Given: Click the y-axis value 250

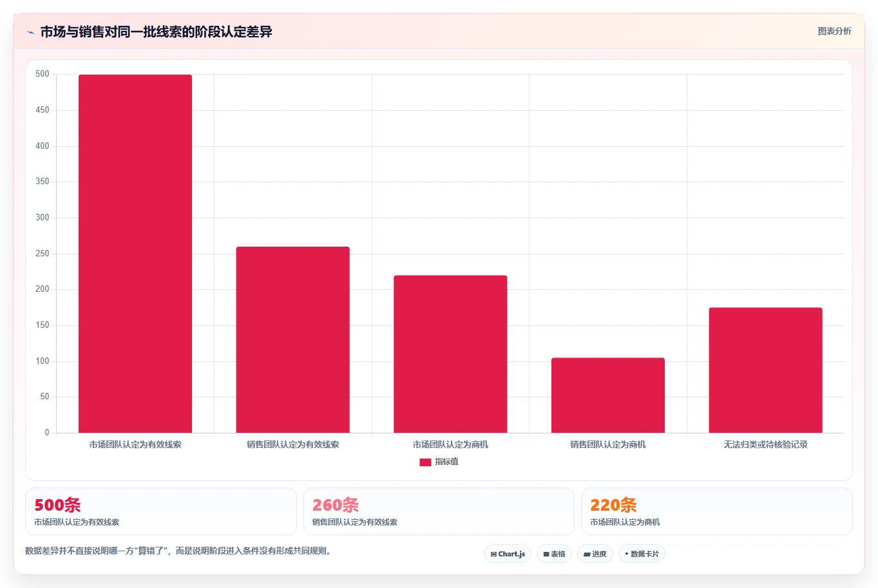Looking at the screenshot, I should (43, 254).
